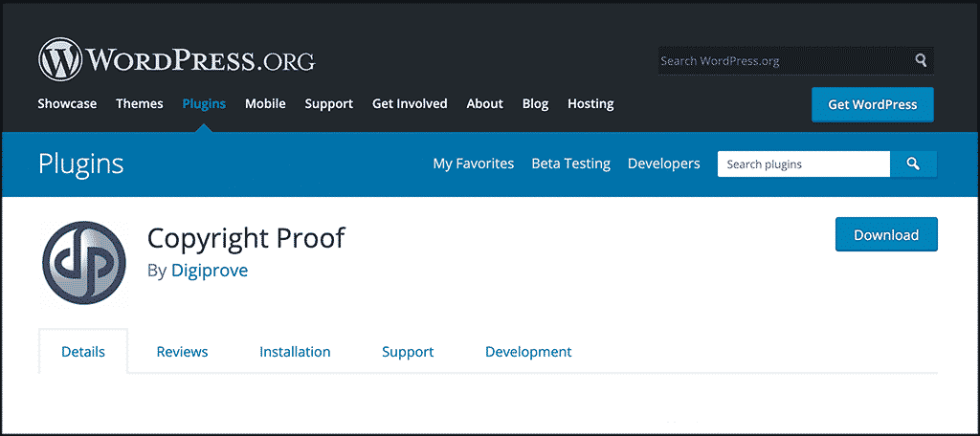Focus the Search plugins input field
This screenshot has width=980, height=436.
click(804, 164)
